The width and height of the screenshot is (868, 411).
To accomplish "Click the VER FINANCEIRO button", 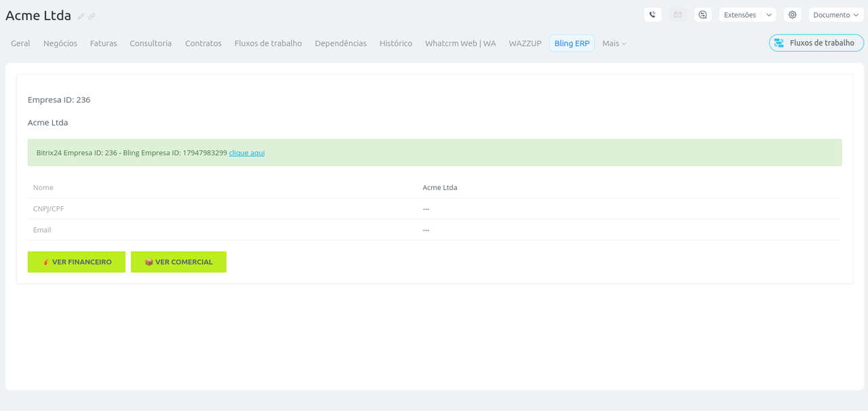I will tap(77, 262).
